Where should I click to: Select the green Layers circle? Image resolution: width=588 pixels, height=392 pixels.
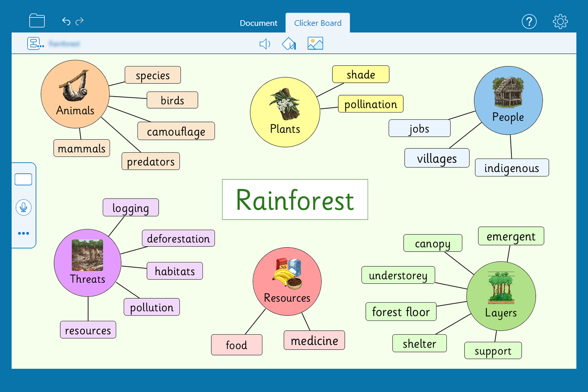pyautogui.click(x=501, y=296)
